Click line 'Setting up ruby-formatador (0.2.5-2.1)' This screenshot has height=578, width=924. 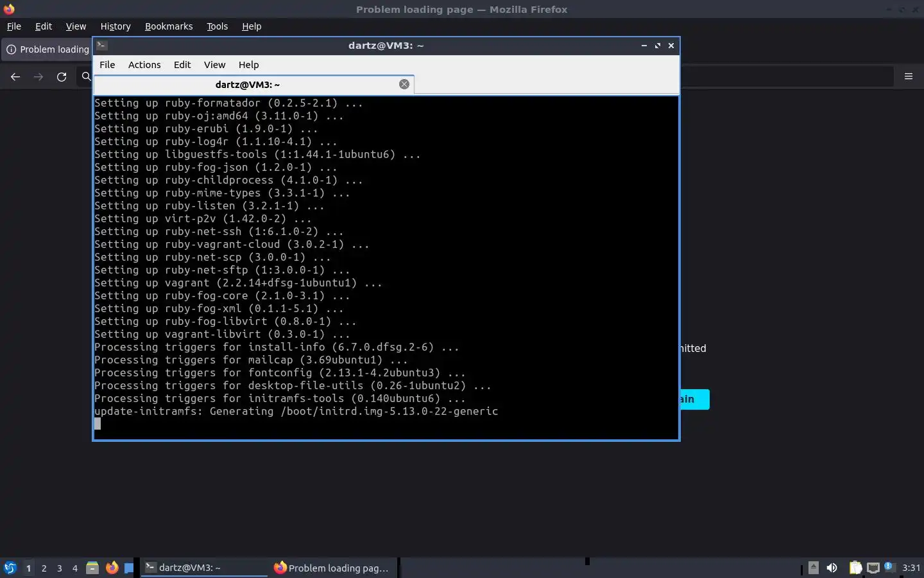coord(228,103)
